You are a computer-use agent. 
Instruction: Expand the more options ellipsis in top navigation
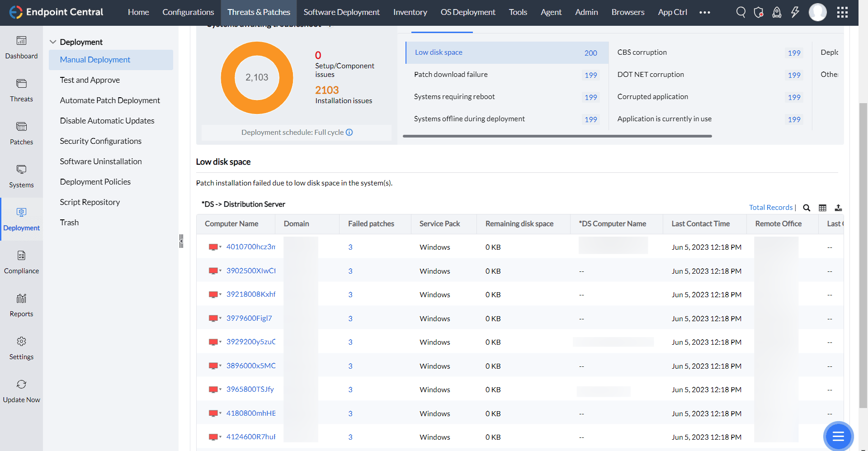tap(704, 12)
